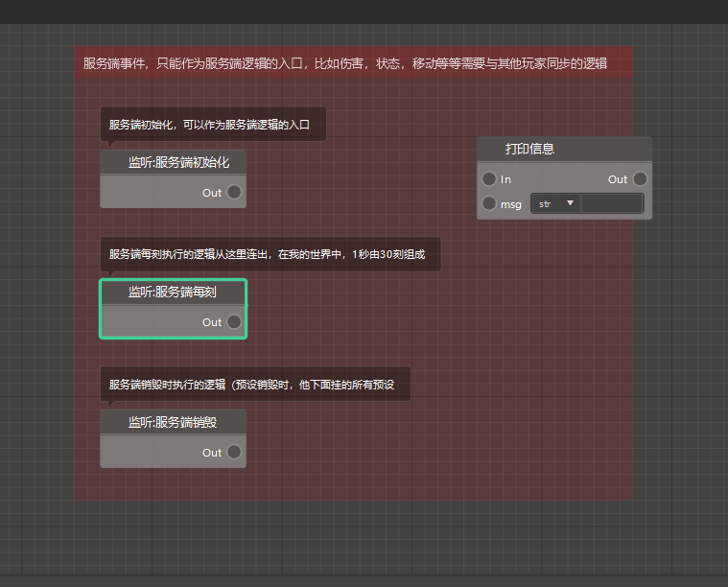
Task: Select the 监听:服务端销毁 node header
Action: coord(174,422)
